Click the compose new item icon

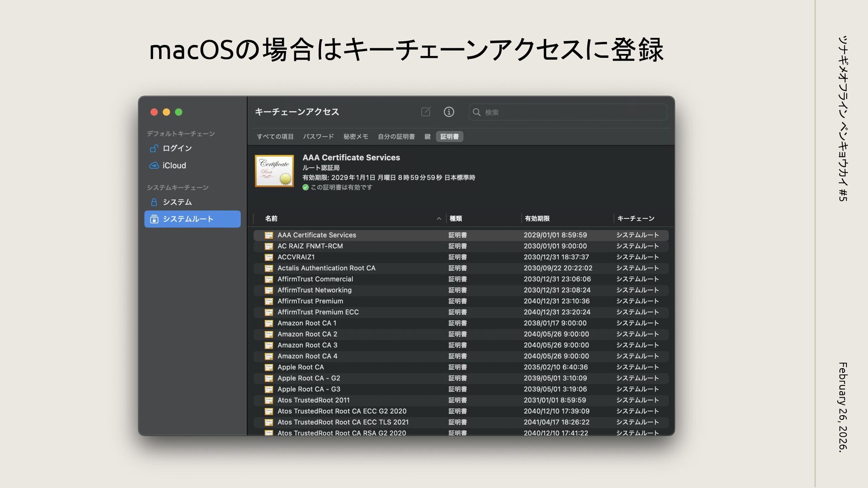tap(425, 112)
